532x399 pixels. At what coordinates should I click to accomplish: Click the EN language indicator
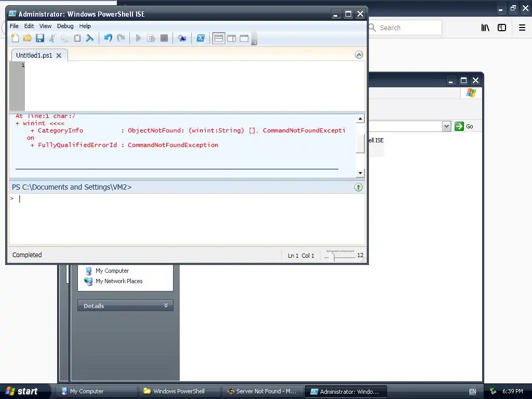click(x=472, y=392)
